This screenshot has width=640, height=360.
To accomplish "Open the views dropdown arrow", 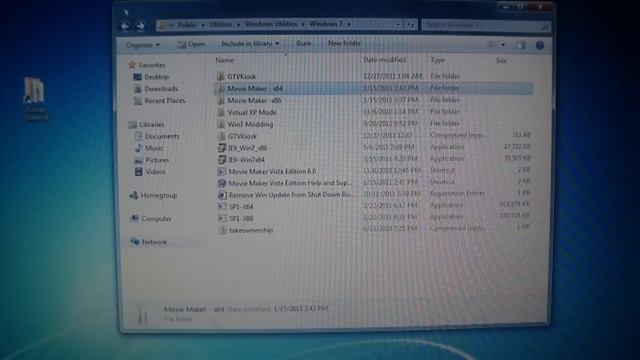I will point(503,44).
